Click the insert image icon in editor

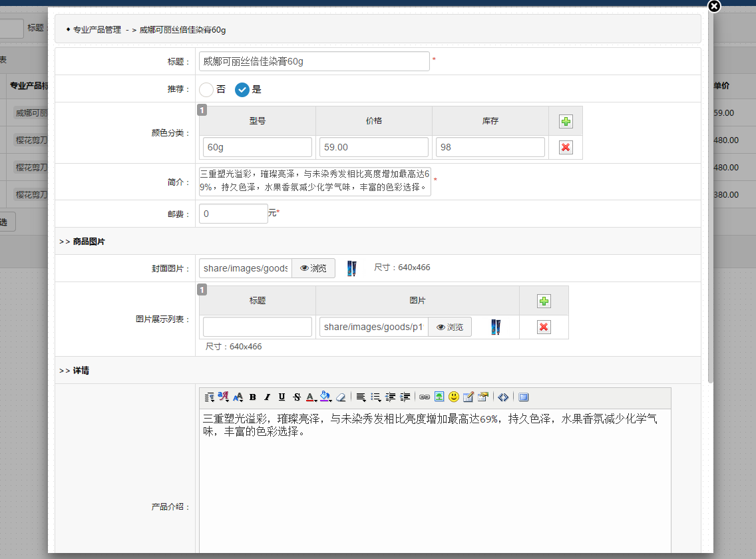click(439, 397)
